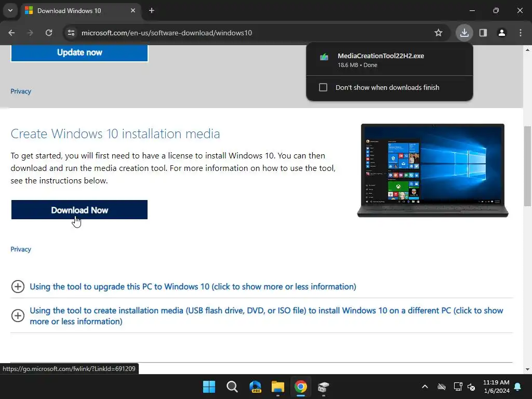Click the scrollbar down arrow
Image resolution: width=532 pixels, height=399 pixels.
[527, 369]
